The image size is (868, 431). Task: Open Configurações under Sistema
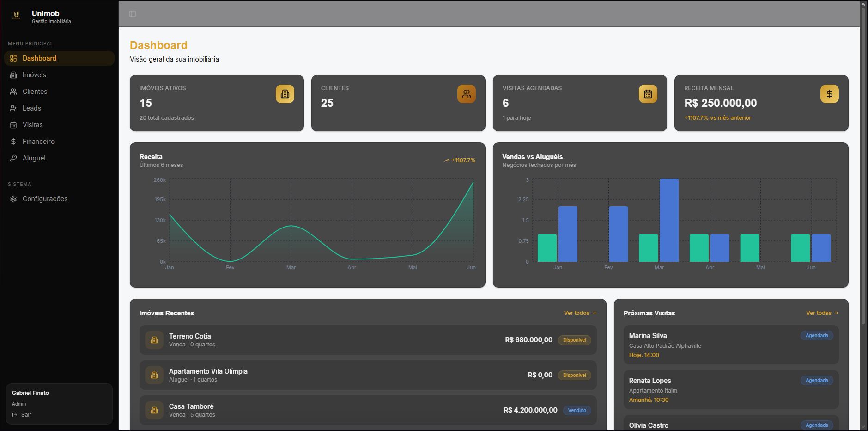(x=59, y=199)
